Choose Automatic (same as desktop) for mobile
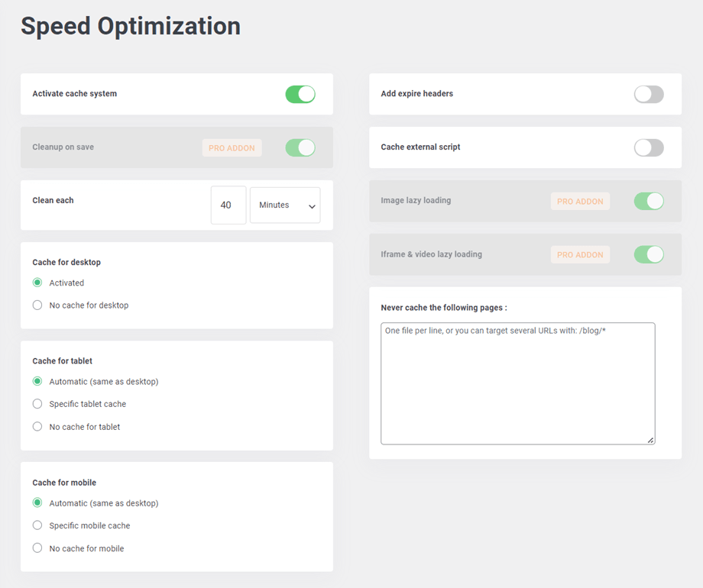The width and height of the screenshot is (703, 588). point(37,503)
